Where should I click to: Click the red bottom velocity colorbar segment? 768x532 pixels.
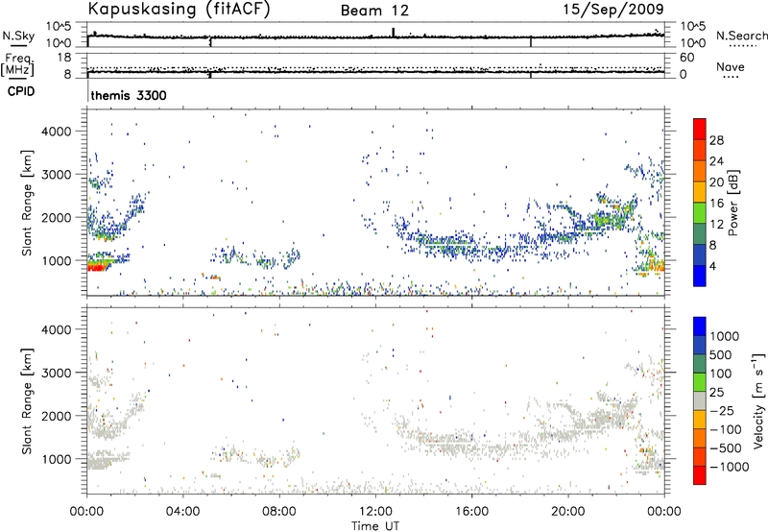700,474
